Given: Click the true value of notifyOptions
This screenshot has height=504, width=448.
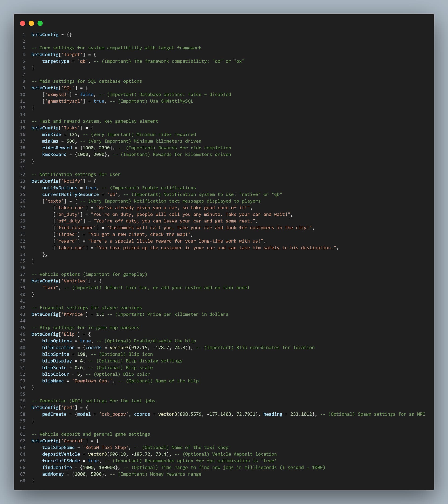Looking at the screenshot, I should (x=91, y=188).
